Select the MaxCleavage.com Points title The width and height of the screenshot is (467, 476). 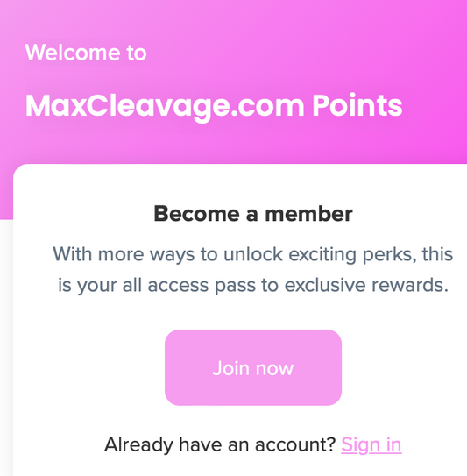214,106
